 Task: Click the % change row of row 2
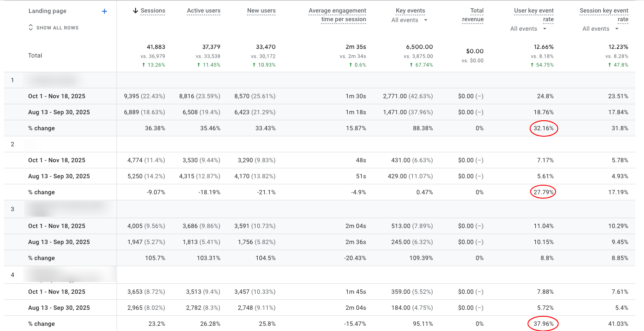pyautogui.click(x=42, y=192)
